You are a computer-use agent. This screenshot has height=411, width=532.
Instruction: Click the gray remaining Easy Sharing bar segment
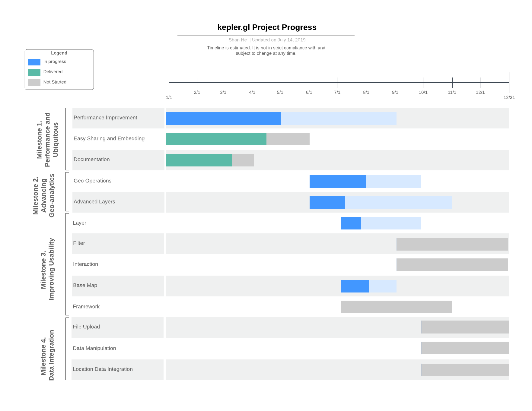coord(288,139)
